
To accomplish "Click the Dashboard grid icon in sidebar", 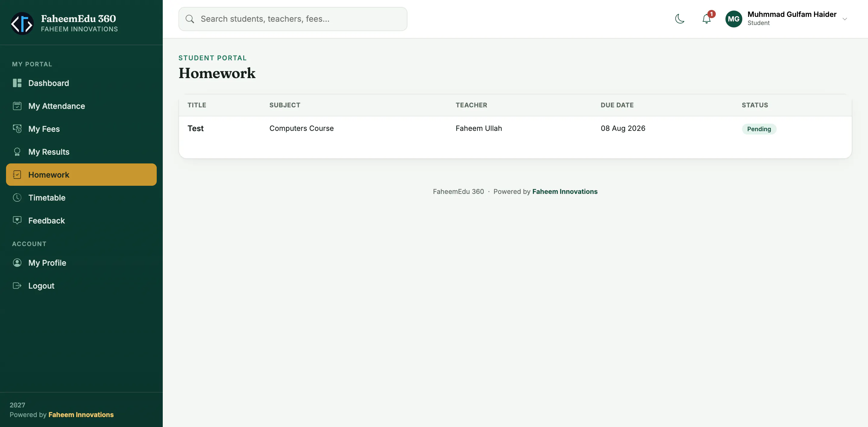I will click(x=17, y=83).
